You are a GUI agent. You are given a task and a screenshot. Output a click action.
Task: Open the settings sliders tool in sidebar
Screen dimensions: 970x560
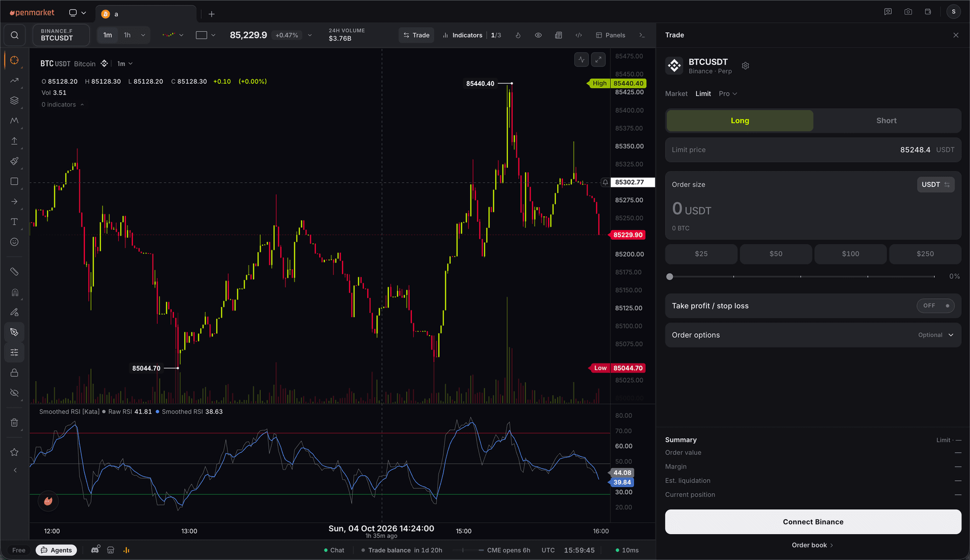coord(14,352)
